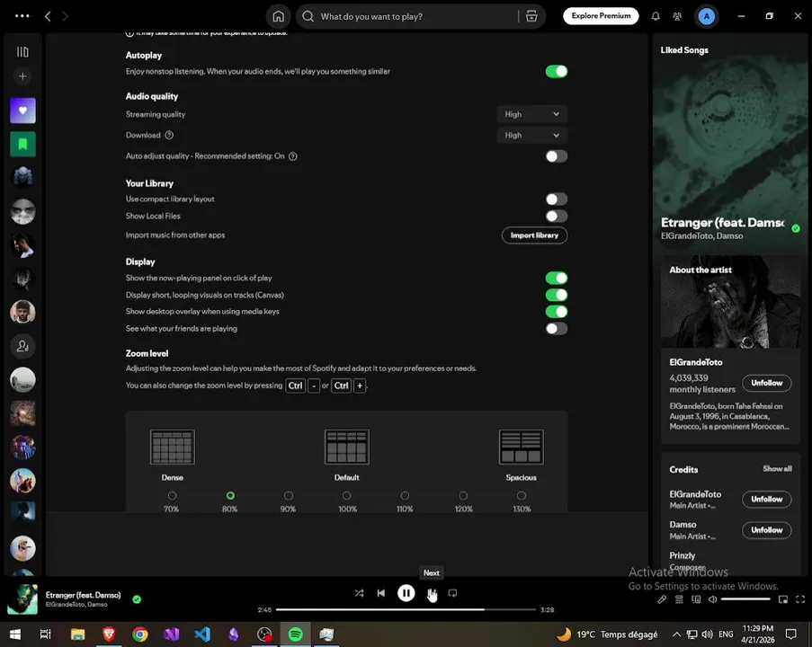Open help icon next to Download
Screen dimensions: 812x647
(x=169, y=135)
